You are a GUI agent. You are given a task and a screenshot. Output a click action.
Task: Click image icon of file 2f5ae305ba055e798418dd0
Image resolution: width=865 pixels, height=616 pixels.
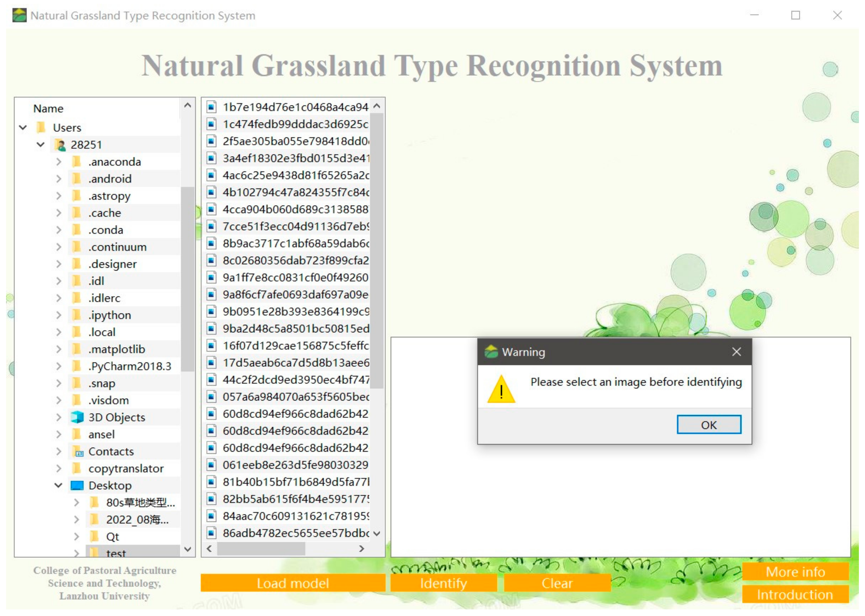(211, 141)
